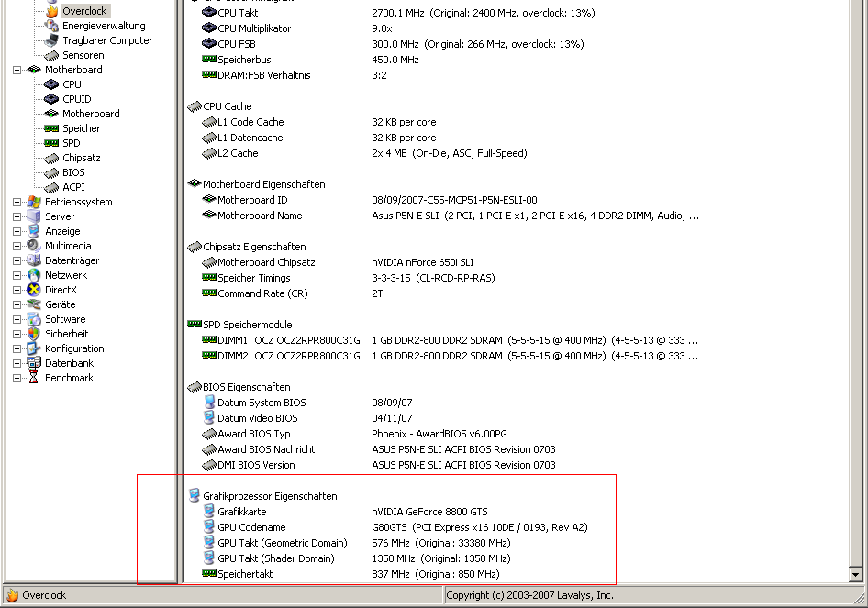The height and width of the screenshot is (608, 868).
Task: Select the DRAM:FSB Verhältnis row
Action: 295,75
